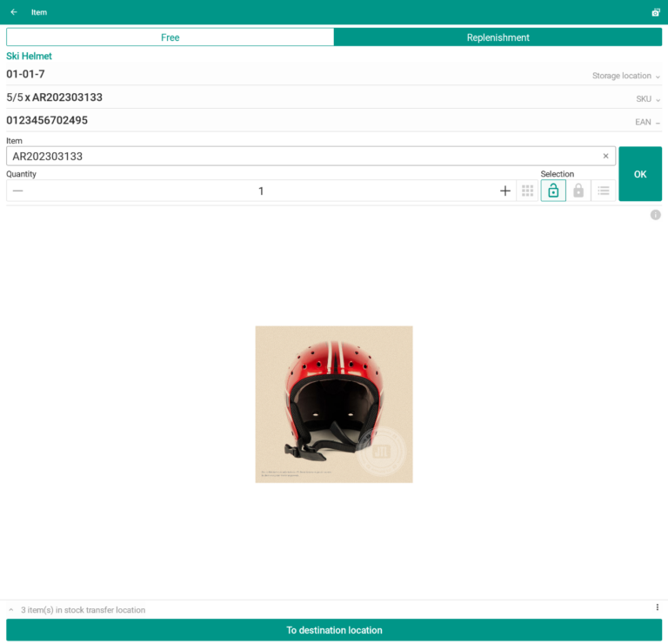Open the numeric keypad grid icon
Screen dimensions: 668x644
[x=527, y=191]
